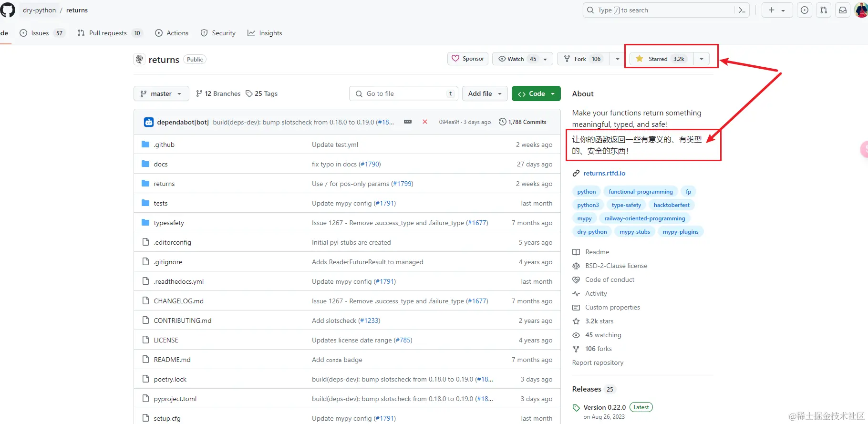Click the dependabot avatar icon
The height and width of the screenshot is (424, 868).
pyautogui.click(x=149, y=122)
